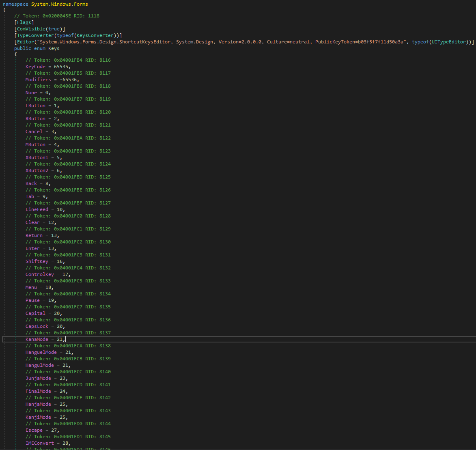This screenshot has height=450, width=476.
Task: Click the LineFeed enum member
Action: pos(37,209)
